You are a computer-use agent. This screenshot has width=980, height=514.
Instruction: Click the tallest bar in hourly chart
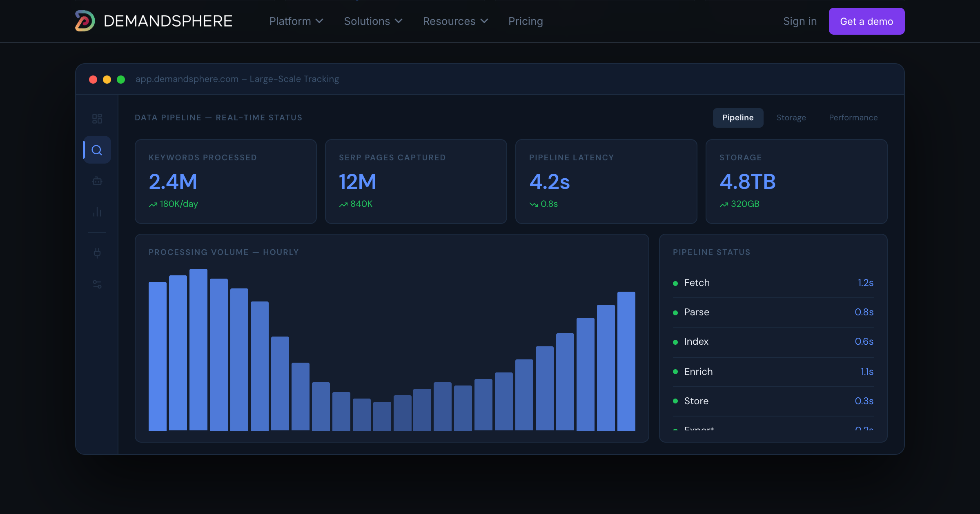click(x=198, y=350)
